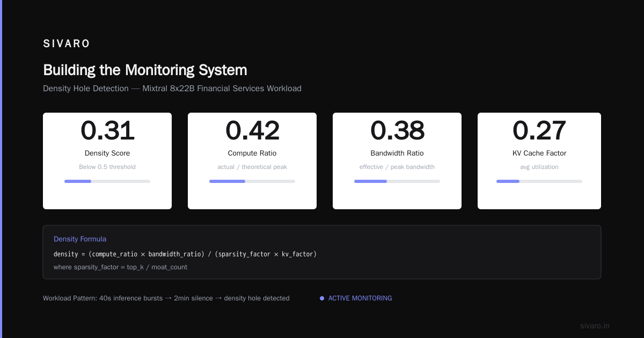Click the 'Compute Ratio' label
Screen dimensions: 644x338
252,153
